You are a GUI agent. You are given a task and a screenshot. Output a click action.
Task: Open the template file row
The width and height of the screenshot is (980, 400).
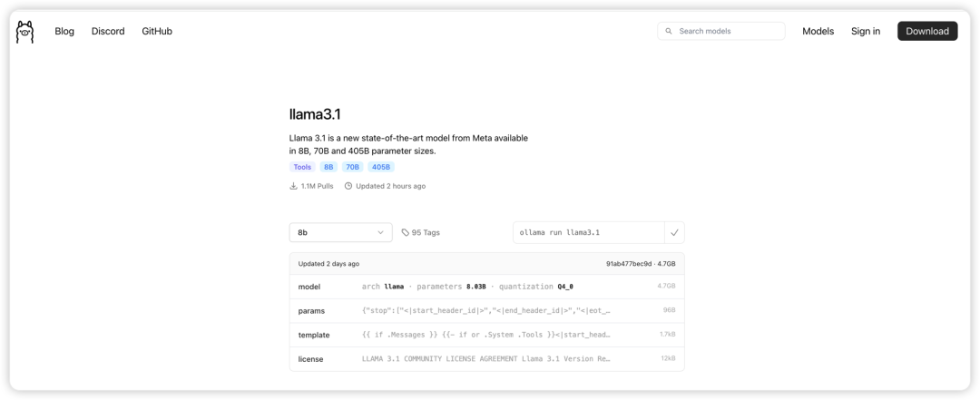tap(487, 335)
